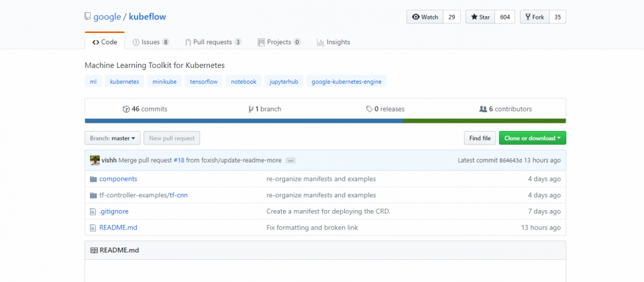Click the watchers count 29

click(x=451, y=17)
